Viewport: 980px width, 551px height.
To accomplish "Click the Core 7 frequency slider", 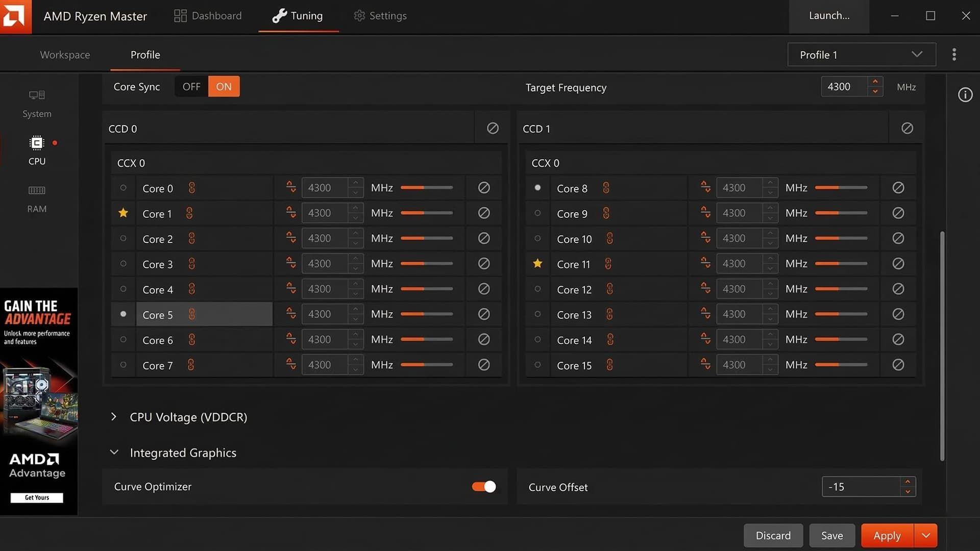I will point(427,365).
